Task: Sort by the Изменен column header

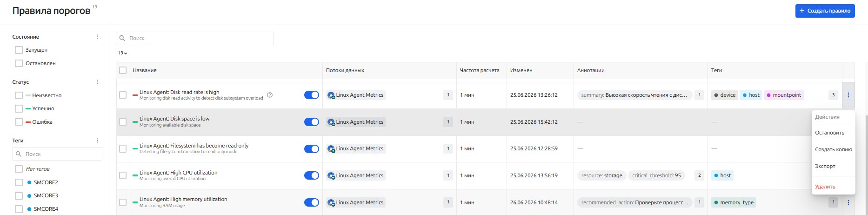Action: click(x=521, y=70)
